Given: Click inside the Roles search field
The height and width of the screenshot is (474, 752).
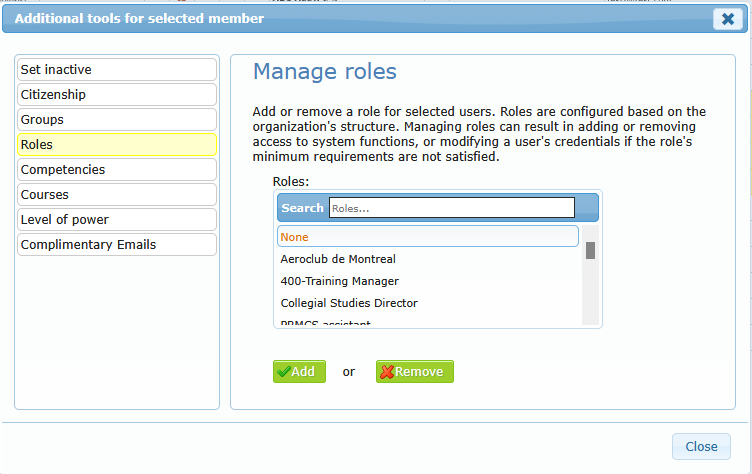Looking at the screenshot, I should [x=451, y=208].
